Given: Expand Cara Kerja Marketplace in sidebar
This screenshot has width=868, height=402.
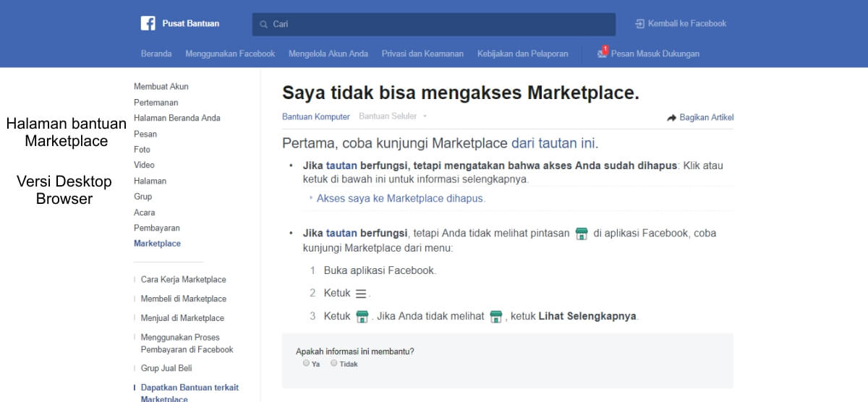Looking at the screenshot, I should coord(183,280).
